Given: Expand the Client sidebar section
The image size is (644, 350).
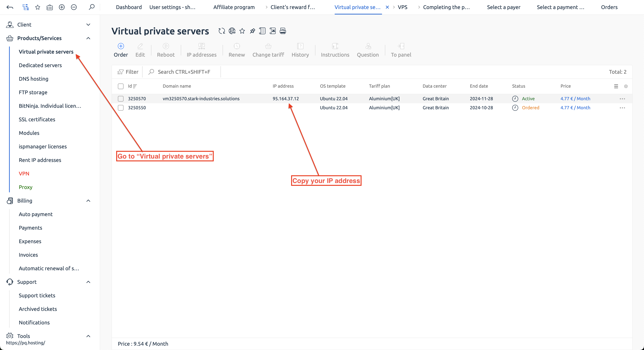Looking at the screenshot, I should pos(88,24).
